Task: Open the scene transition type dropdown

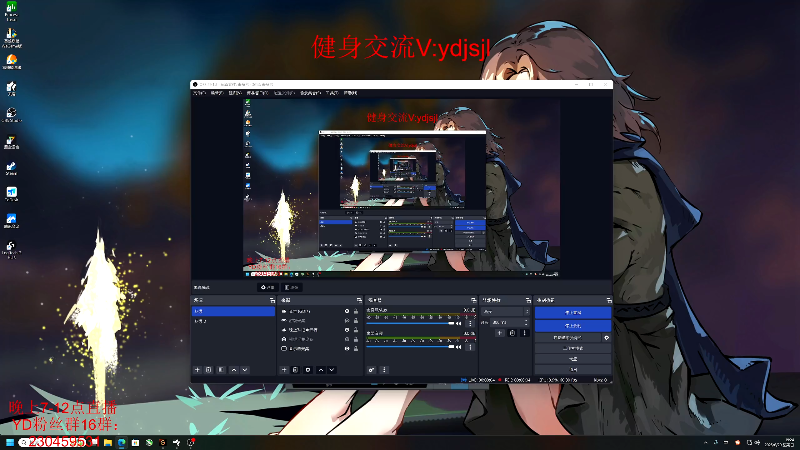Action: click(x=506, y=311)
